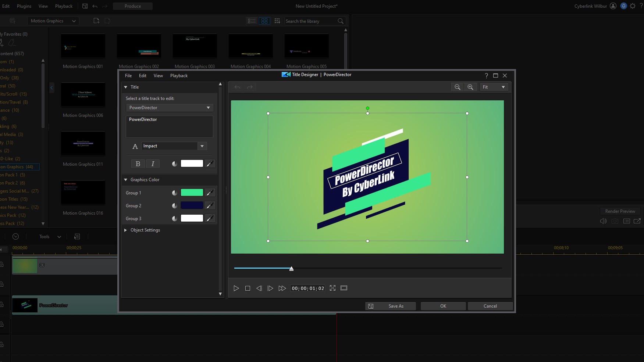This screenshot has height=362, width=644.
Task: Click the Cancel button
Action: pos(490,306)
